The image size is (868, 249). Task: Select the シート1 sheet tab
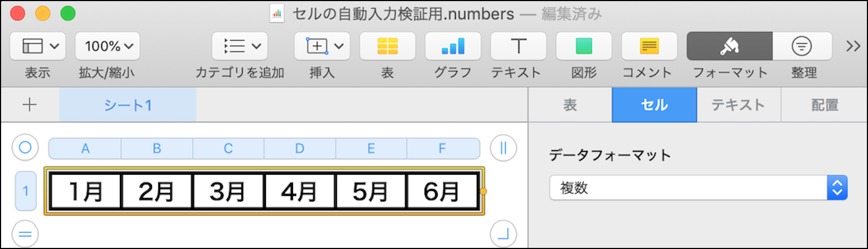coord(127,105)
